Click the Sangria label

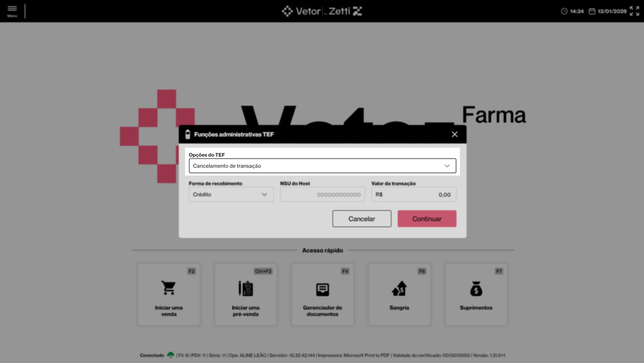click(399, 308)
